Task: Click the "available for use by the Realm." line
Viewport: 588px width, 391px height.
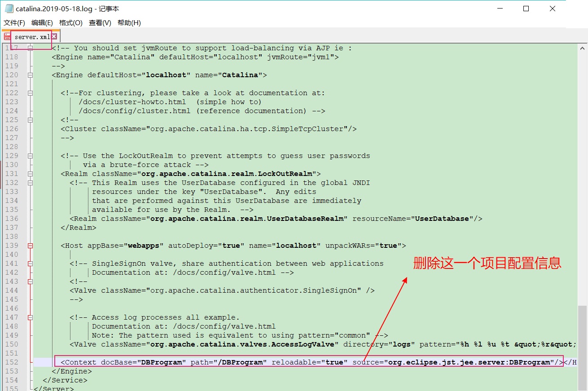Action: (x=173, y=210)
